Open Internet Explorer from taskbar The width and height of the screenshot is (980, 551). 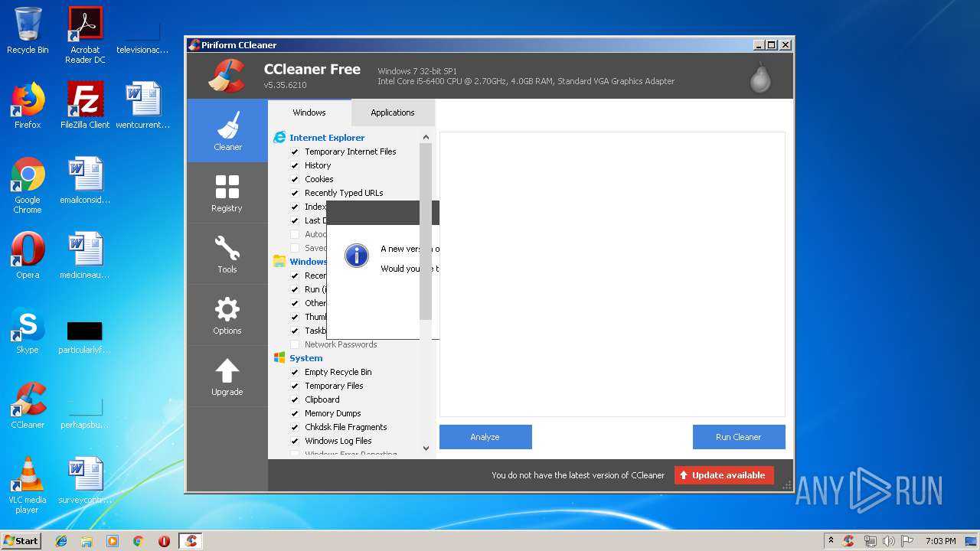pyautogui.click(x=61, y=541)
